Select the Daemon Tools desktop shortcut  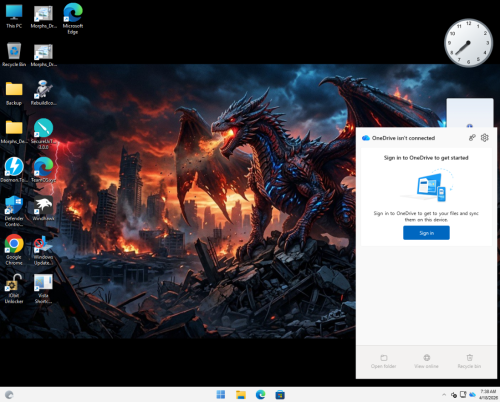click(x=14, y=170)
